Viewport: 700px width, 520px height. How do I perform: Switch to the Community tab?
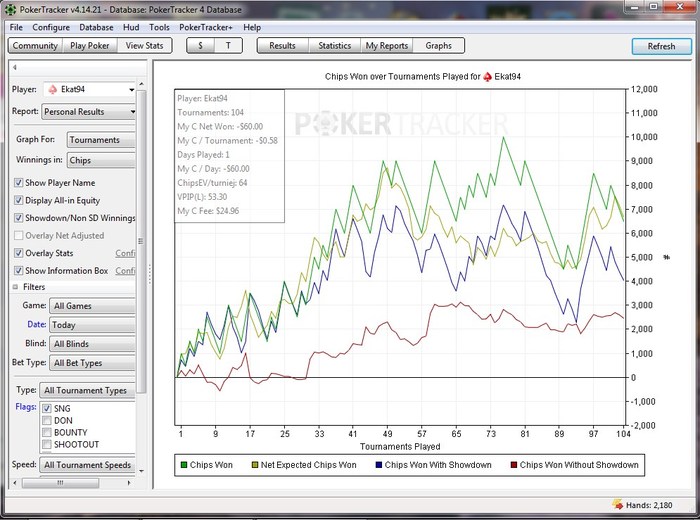(x=35, y=46)
